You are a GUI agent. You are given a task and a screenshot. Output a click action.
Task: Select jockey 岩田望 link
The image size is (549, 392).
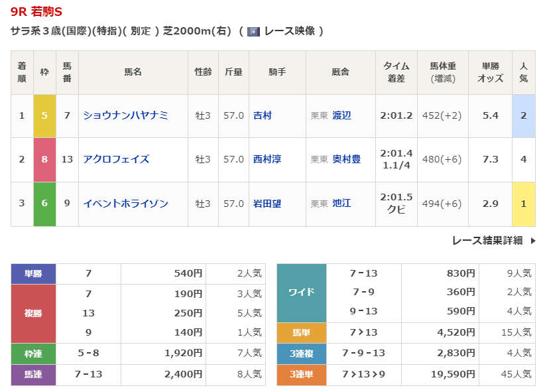(x=267, y=204)
